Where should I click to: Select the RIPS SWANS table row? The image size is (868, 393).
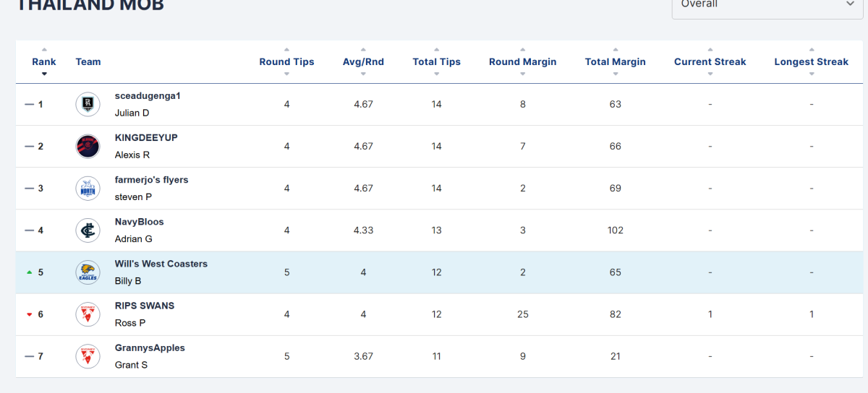tap(434, 314)
